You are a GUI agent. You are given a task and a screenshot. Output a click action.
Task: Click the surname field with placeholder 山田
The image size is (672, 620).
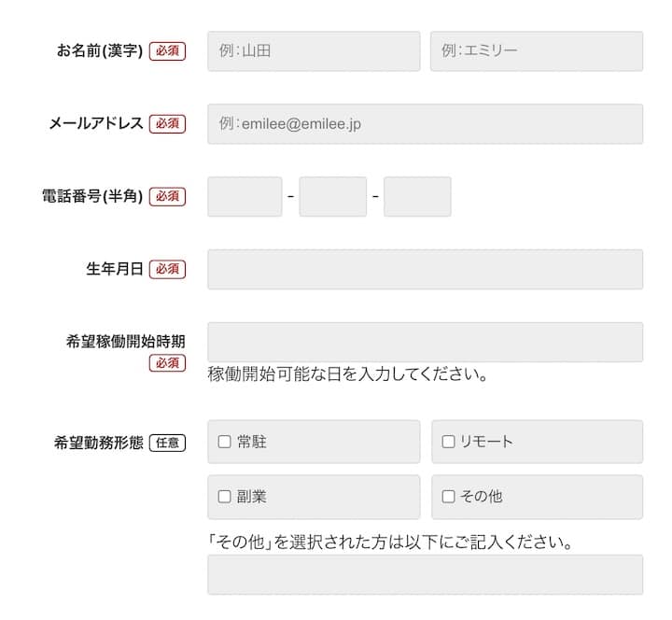(314, 51)
